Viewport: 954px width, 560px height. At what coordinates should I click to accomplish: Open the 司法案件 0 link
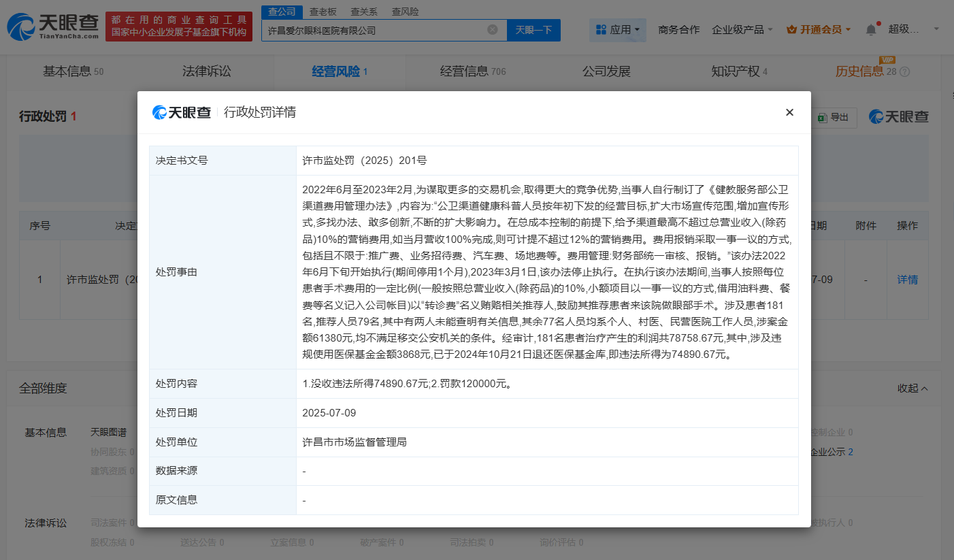112,523
